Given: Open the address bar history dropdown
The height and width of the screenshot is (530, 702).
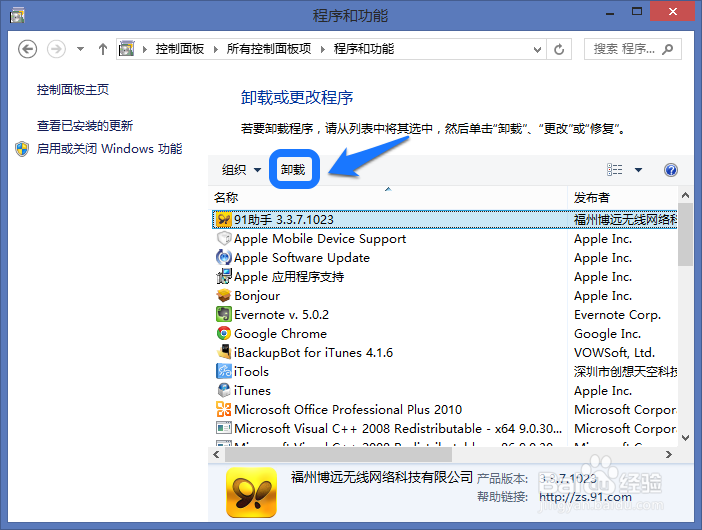Looking at the screenshot, I should coord(537,49).
